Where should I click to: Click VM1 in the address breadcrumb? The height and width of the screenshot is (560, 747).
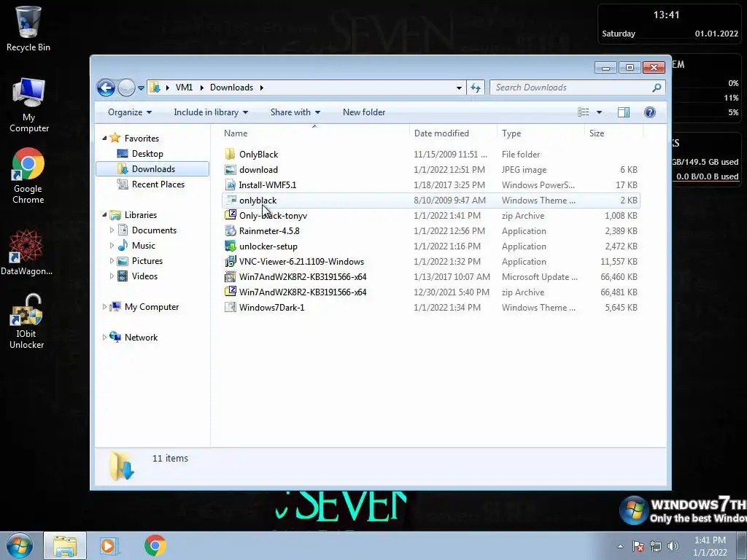coord(184,87)
